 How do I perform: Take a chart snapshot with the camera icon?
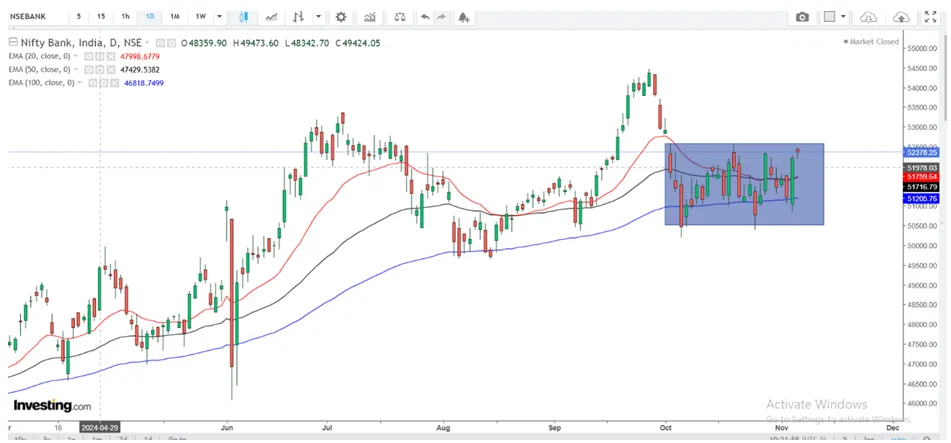click(x=802, y=17)
